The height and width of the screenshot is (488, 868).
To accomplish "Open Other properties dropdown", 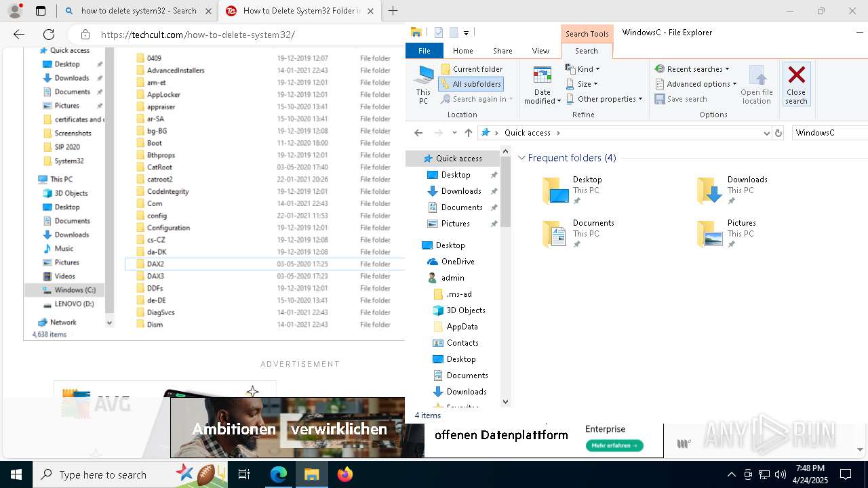I will click(604, 99).
